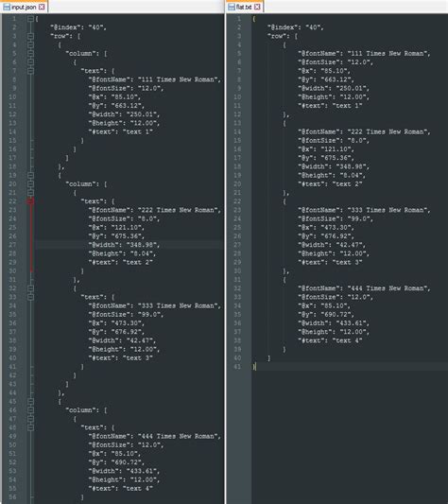The height and width of the screenshot is (504, 448).
Task: Switch to the input.json tab
Action: pos(25,7)
